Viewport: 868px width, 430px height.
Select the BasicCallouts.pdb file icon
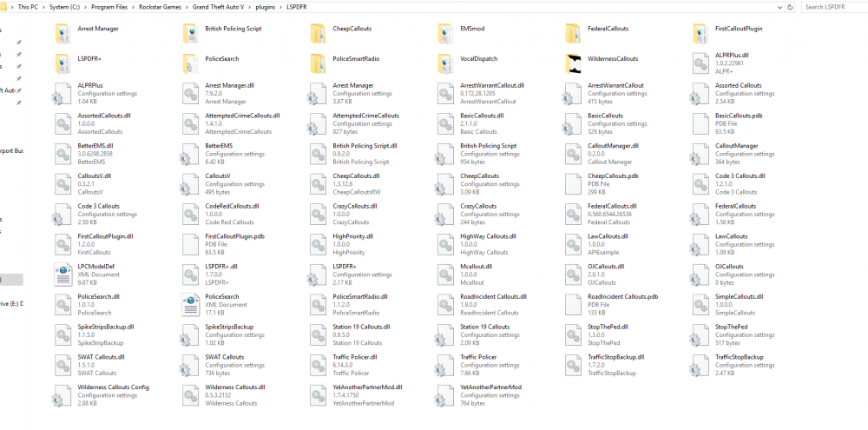pyautogui.click(x=700, y=124)
